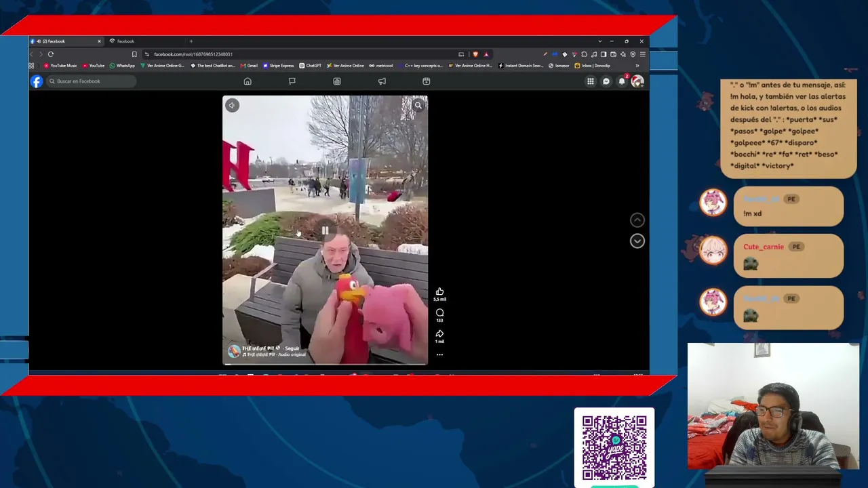The image size is (868, 488).
Task: Open a new browser tab with plus button
Action: [x=191, y=41]
